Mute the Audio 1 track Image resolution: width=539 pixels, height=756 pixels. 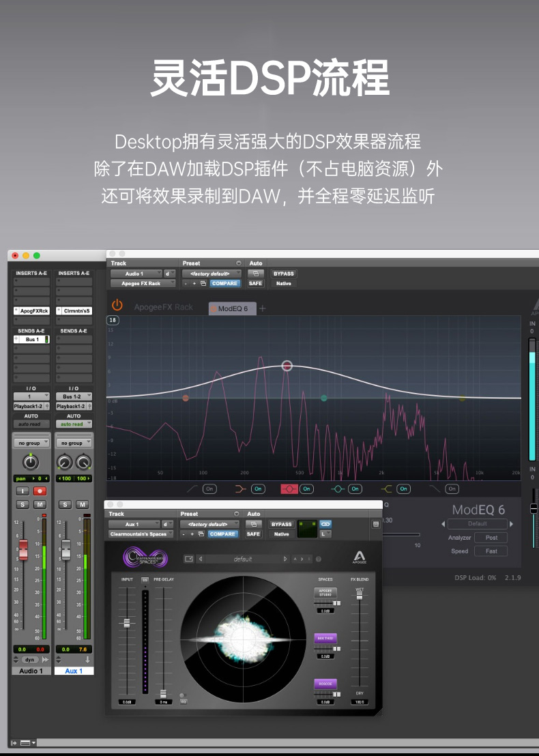point(40,505)
